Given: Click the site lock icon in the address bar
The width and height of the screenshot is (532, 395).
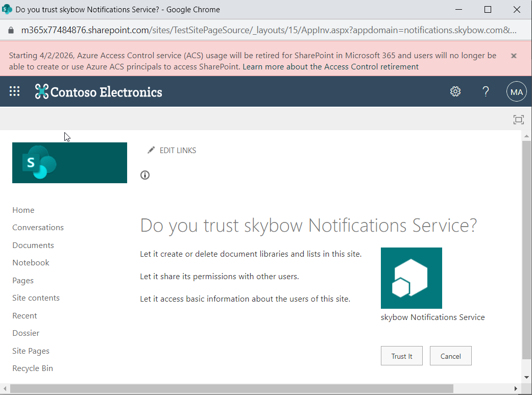Looking at the screenshot, I should (11, 30).
